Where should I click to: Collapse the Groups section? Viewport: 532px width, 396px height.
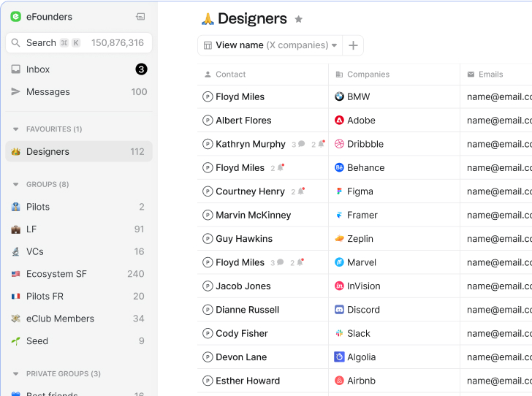[x=15, y=185]
